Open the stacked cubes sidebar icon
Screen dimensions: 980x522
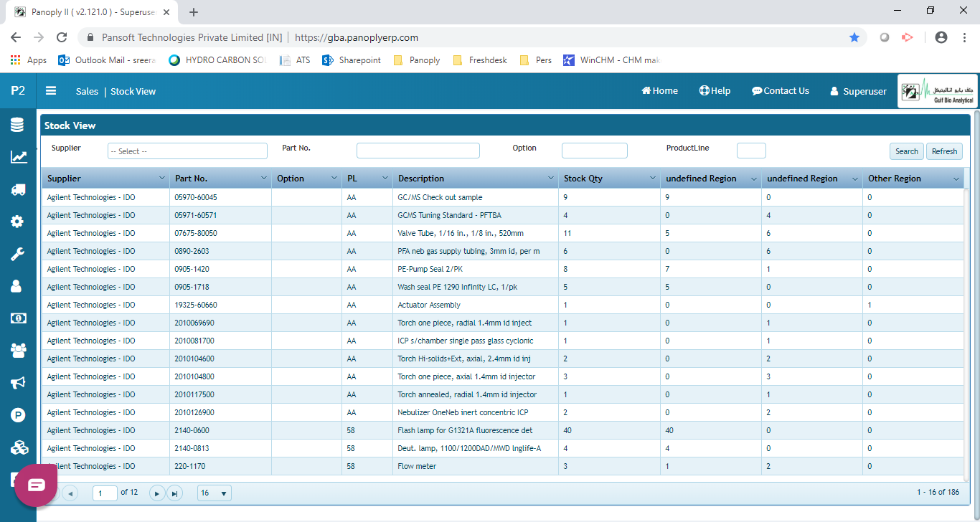(x=19, y=447)
